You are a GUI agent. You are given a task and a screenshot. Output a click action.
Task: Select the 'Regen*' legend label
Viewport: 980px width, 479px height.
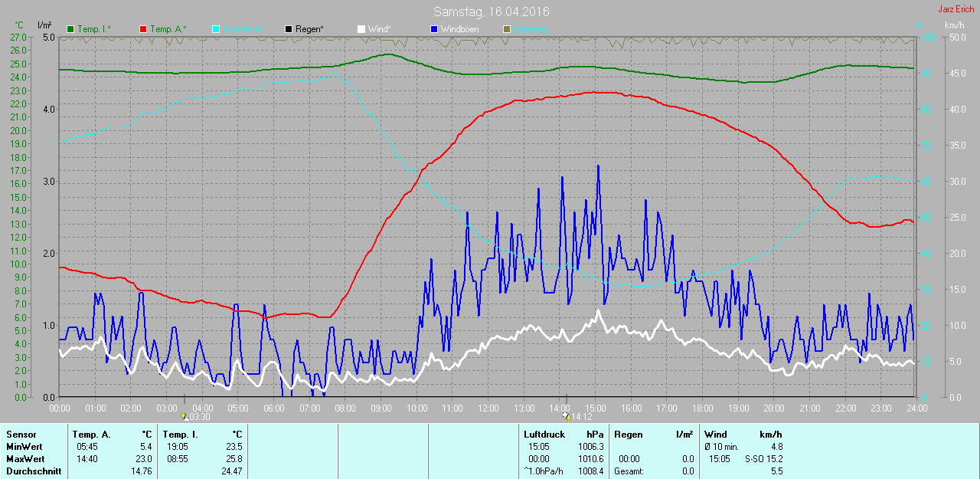[309, 29]
